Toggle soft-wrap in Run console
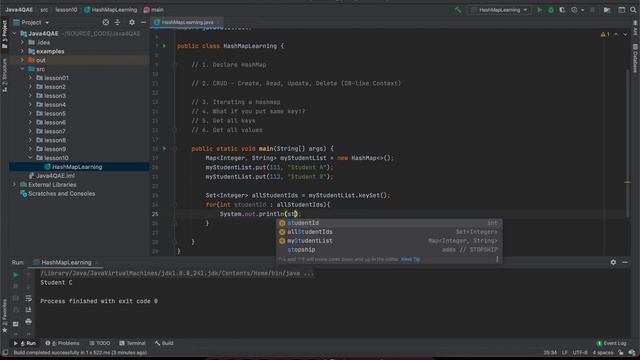The height and width of the screenshot is (360, 640). pos(28,299)
